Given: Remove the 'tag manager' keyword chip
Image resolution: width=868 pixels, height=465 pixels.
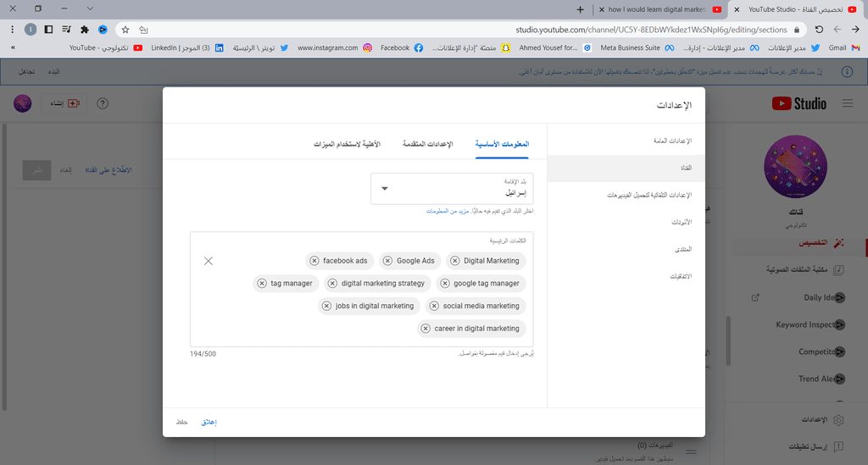Looking at the screenshot, I should (x=263, y=283).
